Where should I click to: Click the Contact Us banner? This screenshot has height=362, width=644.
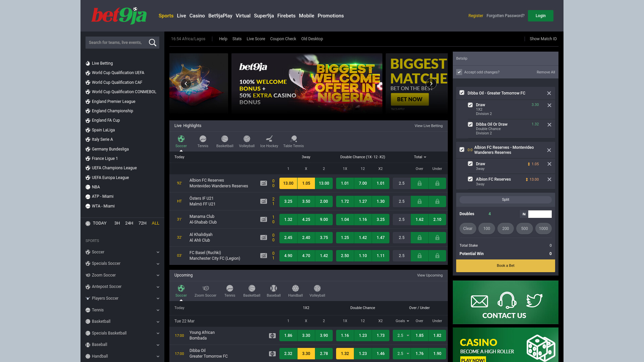click(x=505, y=302)
